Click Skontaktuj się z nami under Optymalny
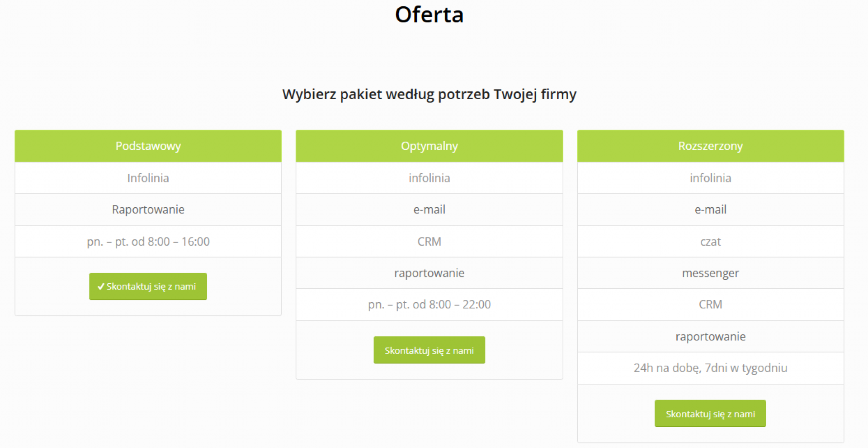The height and width of the screenshot is (448, 868). (429, 350)
